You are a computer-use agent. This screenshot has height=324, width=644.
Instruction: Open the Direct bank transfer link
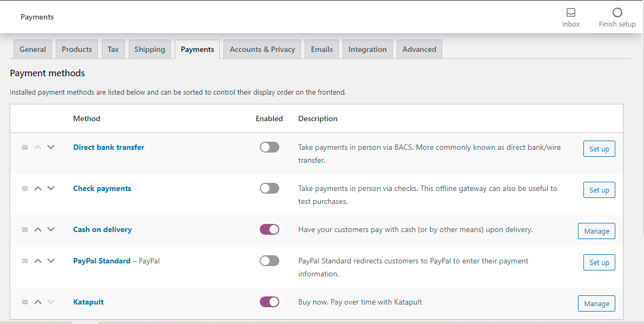[109, 147]
